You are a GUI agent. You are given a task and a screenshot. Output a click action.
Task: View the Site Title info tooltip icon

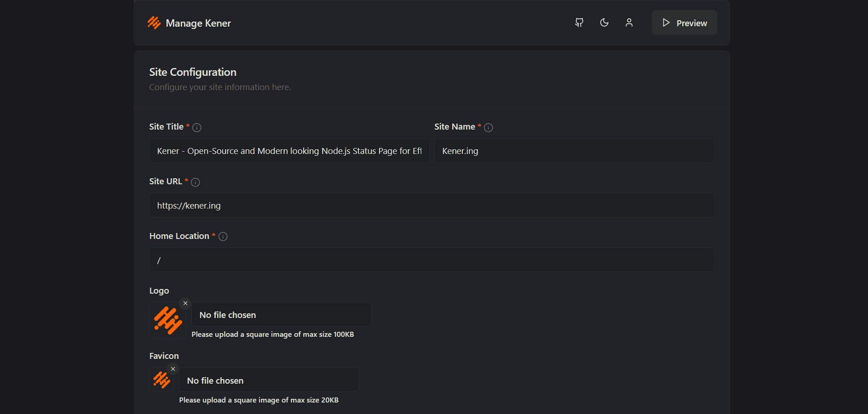coord(197,128)
